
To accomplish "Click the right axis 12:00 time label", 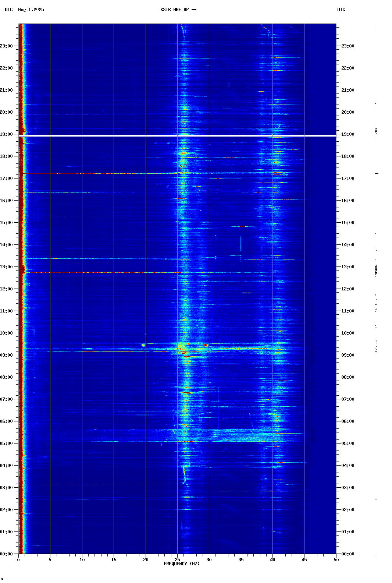I will point(348,289).
